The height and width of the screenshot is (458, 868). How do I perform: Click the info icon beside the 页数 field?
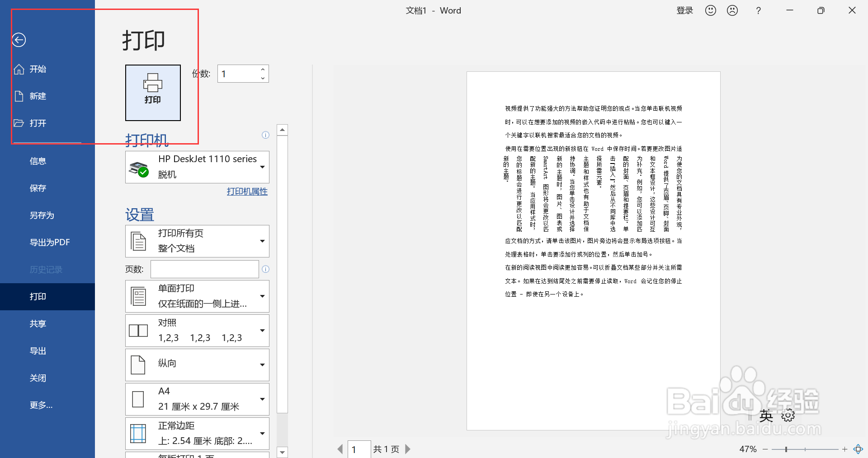[x=265, y=269]
